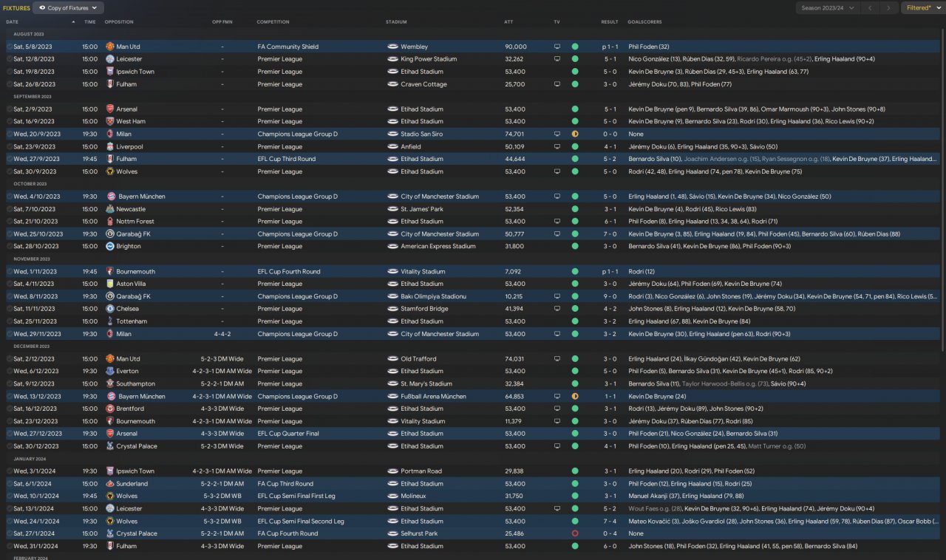Click the Brighton club badge
The height and width of the screenshot is (560, 946).
(109, 247)
